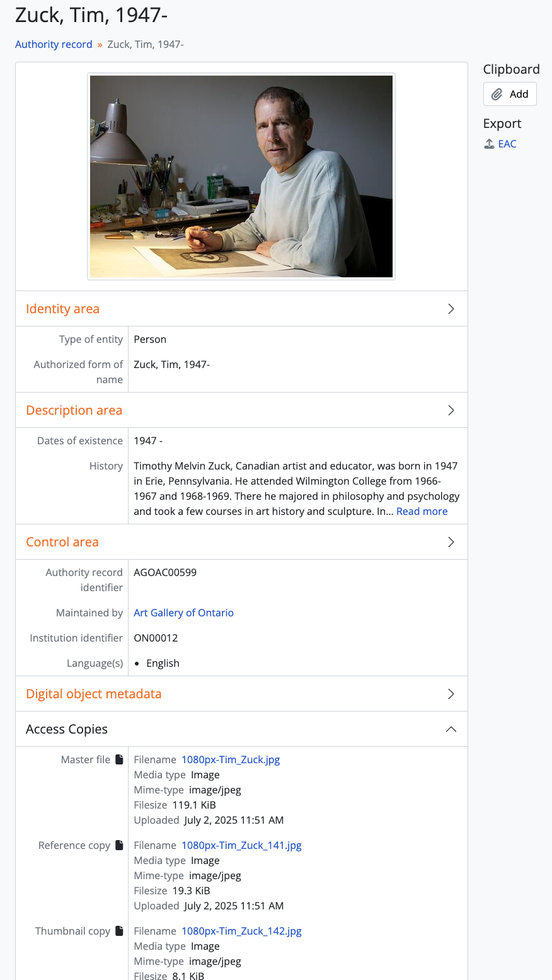Open the Authority record breadcrumb link

54,44
